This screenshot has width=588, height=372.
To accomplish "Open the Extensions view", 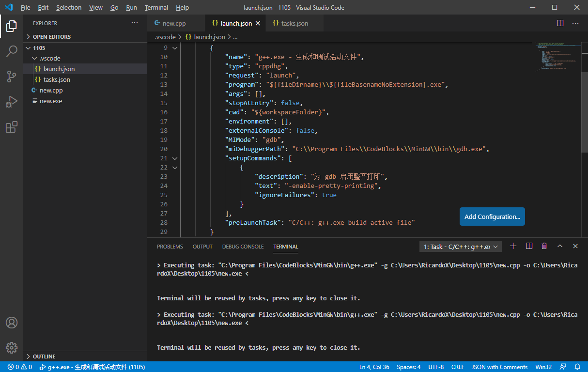I will click(12, 127).
